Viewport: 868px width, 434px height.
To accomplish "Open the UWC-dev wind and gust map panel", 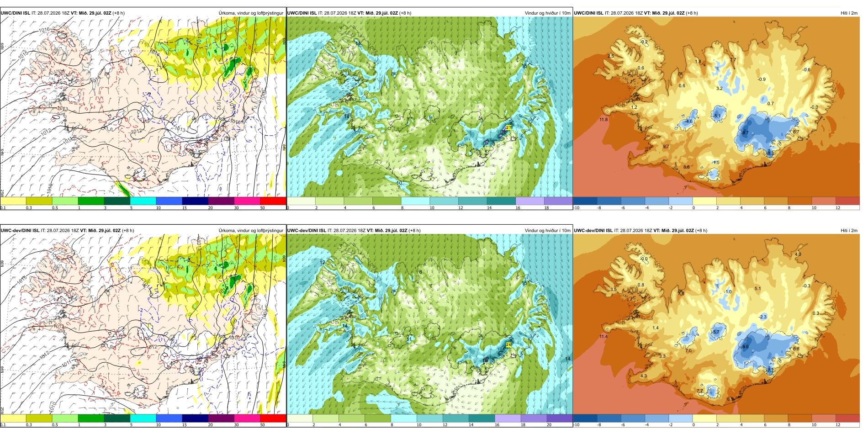I will (429, 324).
